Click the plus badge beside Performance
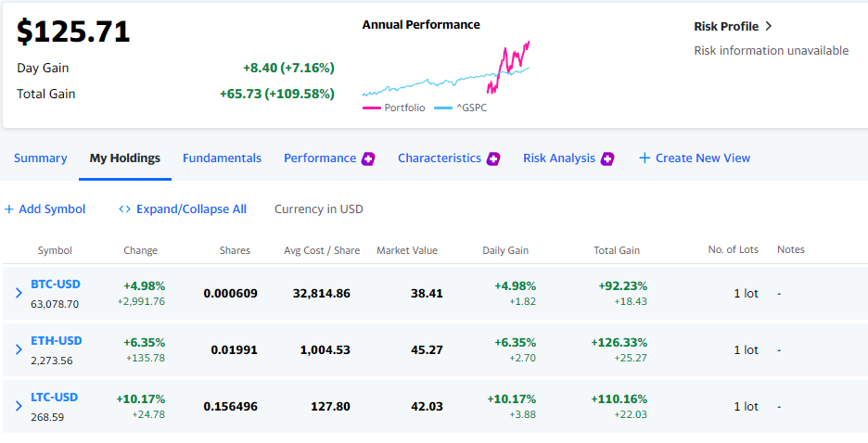The image size is (868, 443). (368, 158)
